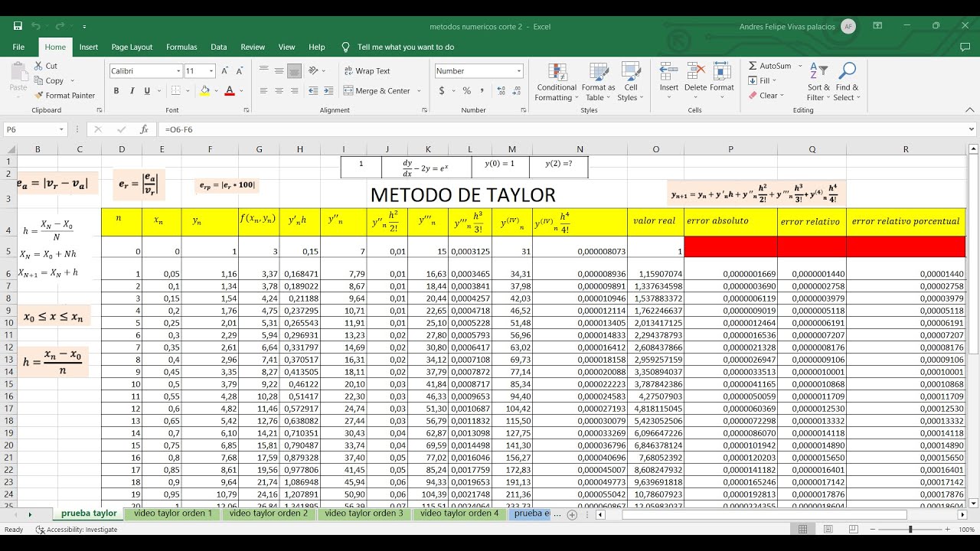Open sheet tab video taylor orden 3
This screenshot has height=551, width=980.
coord(364,514)
